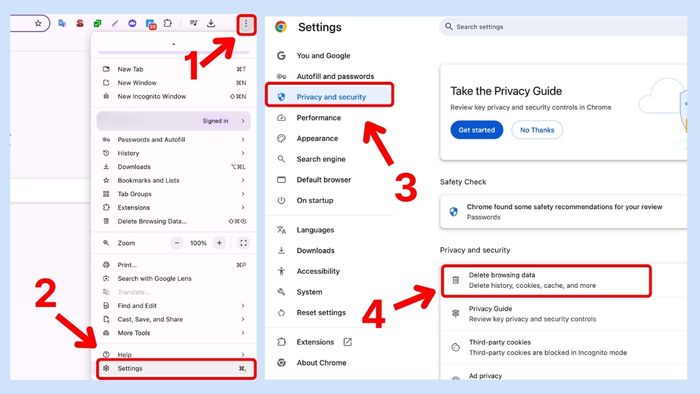Click the Performance gauge icon in sidebar
This screenshot has width=700, height=394.
point(281,118)
